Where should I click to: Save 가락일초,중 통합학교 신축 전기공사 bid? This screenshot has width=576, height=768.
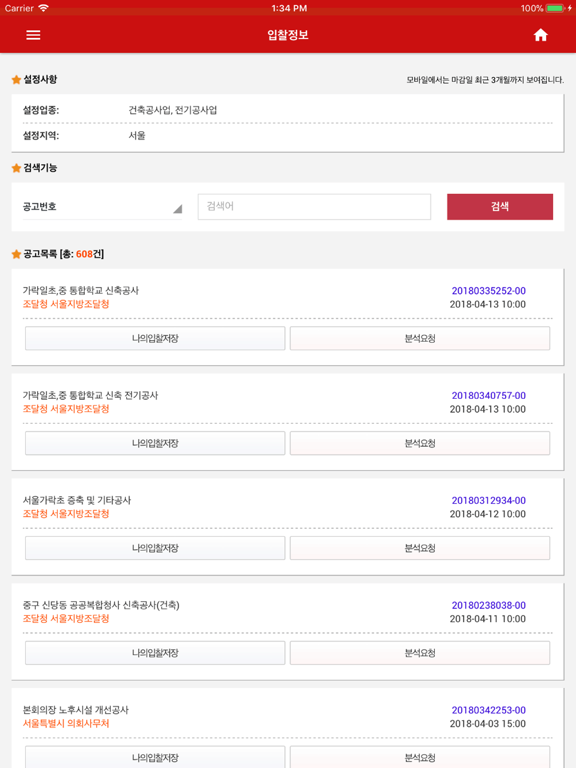[x=155, y=443]
